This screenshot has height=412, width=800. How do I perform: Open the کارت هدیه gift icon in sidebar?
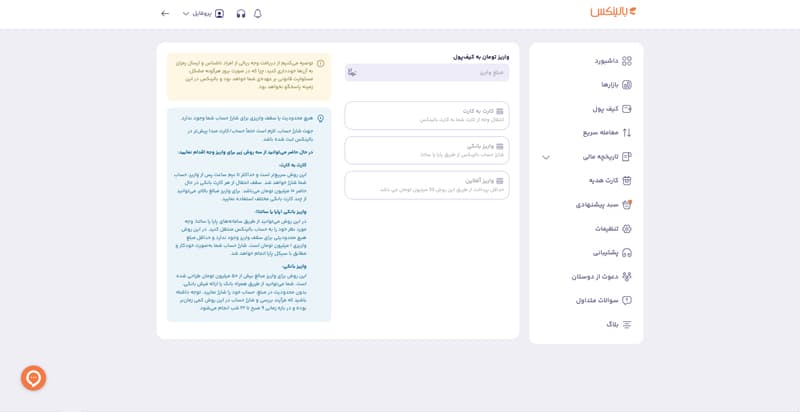(x=627, y=181)
